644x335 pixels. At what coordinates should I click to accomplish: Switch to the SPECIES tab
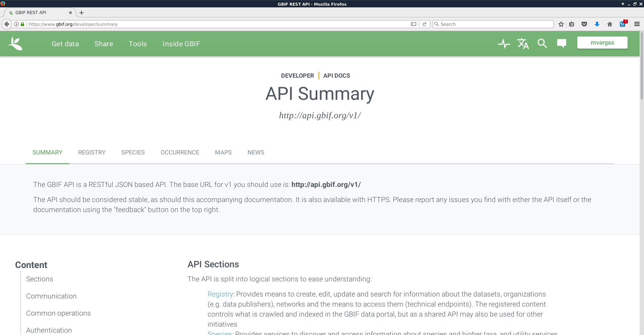coord(133,152)
